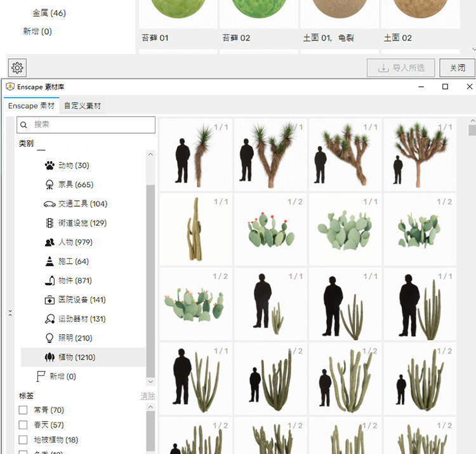Open the 金属 (46) material category
Viewport: 476px width, 454px height.
point(49,13)
